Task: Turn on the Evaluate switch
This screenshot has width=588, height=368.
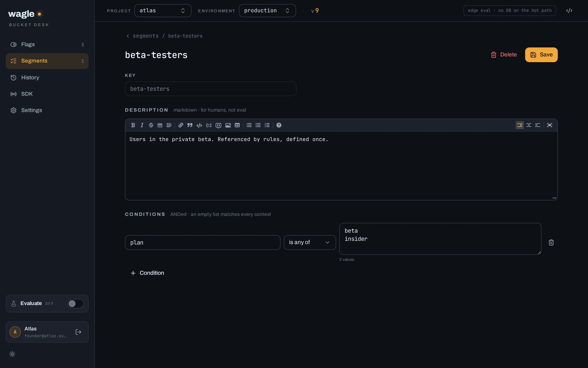Action: point(75,304)
